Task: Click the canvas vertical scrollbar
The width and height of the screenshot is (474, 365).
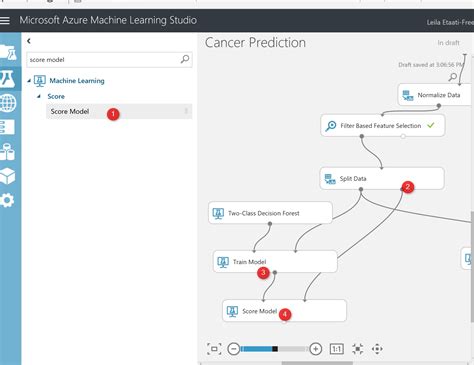Action: [x=472, y=267]
